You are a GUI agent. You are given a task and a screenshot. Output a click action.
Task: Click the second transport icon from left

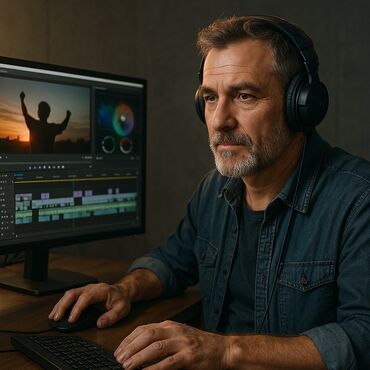(x=35, y=167)
